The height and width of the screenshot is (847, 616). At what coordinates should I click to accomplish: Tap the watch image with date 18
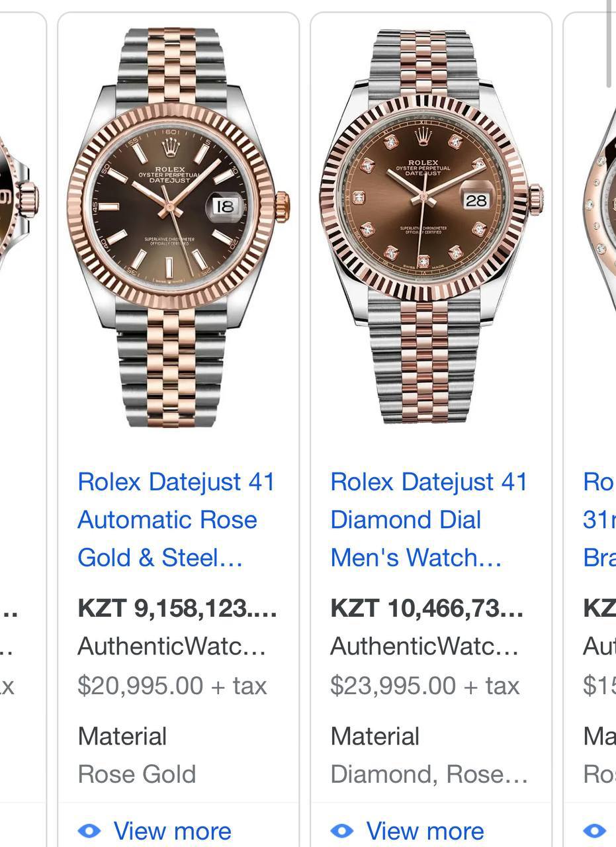click(x=177, y=225)
